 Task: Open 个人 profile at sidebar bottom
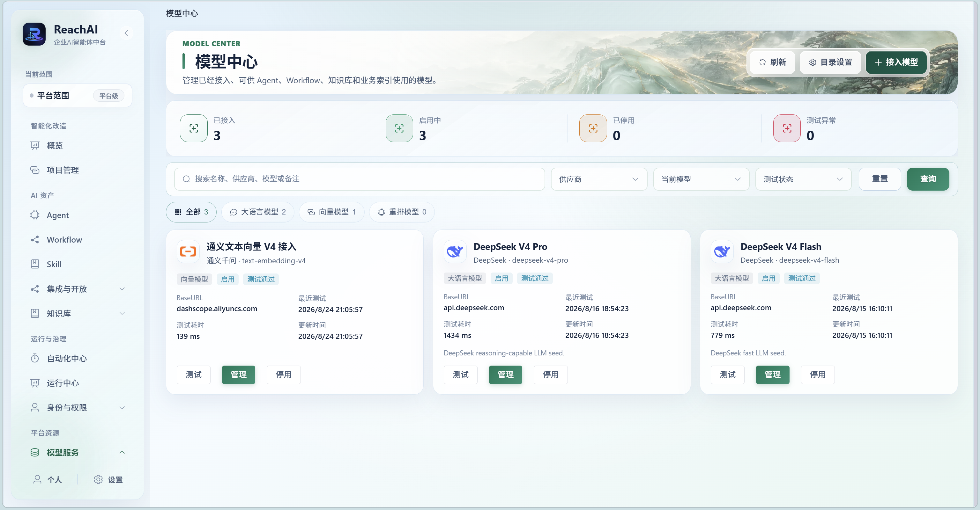48,480
